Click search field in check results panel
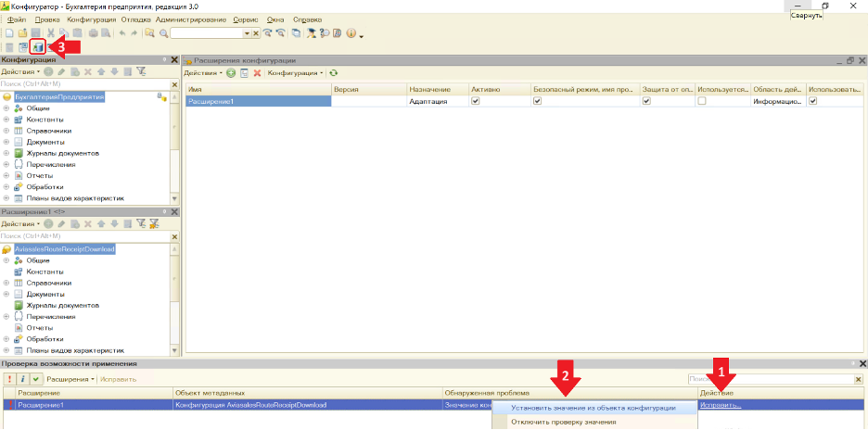This screenshot has height=430, width=868. 772,379
